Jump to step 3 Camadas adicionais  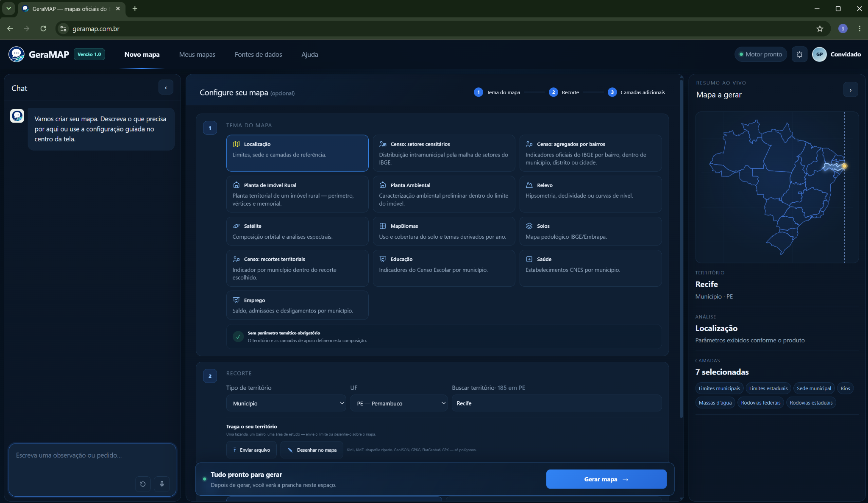pyautogui.click(x=636, y=92)
